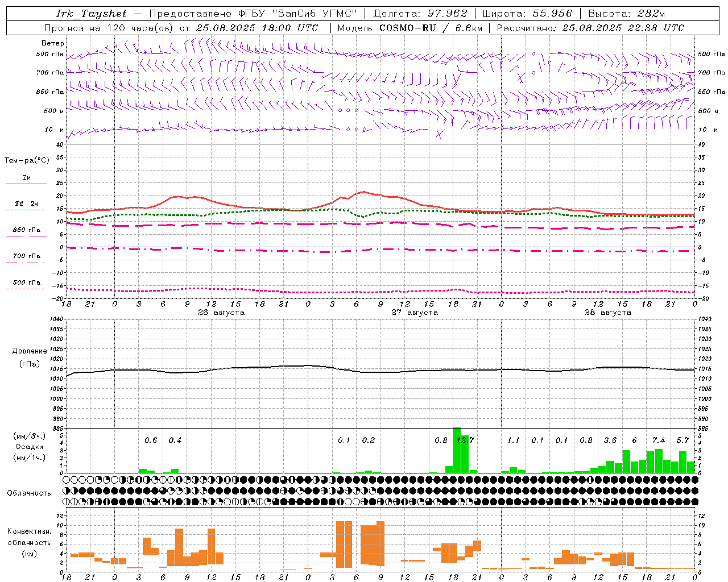Click the 0.6 precipitation value
728x582 pixels.
[x=151, y=440]
